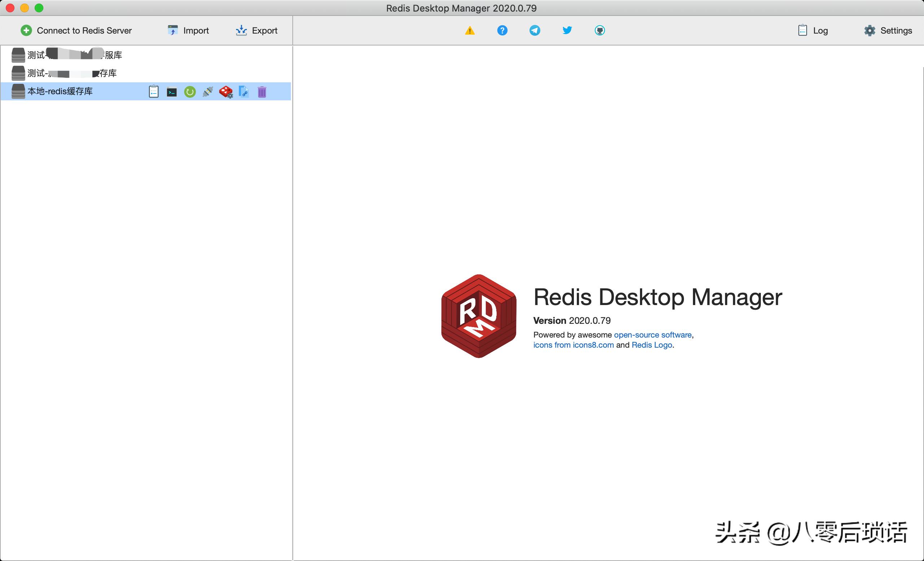The width and height of the screenshot is (924, 561).
Task: Open the Telegram channel icon
Action: (x=535, y=30)
